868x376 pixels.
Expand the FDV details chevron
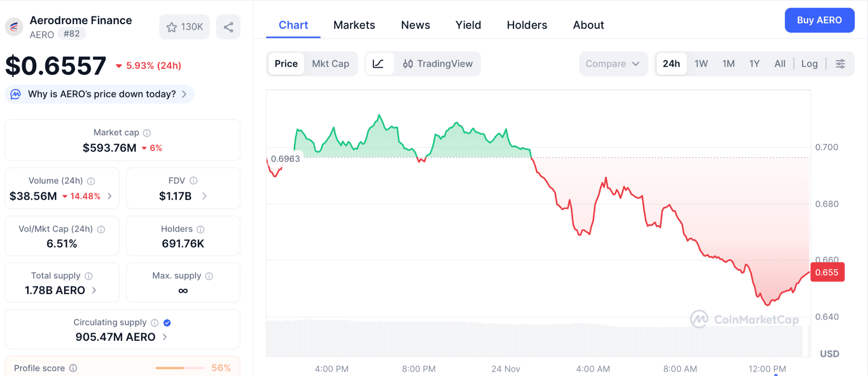pyautogui.click(x=204, y=196)
